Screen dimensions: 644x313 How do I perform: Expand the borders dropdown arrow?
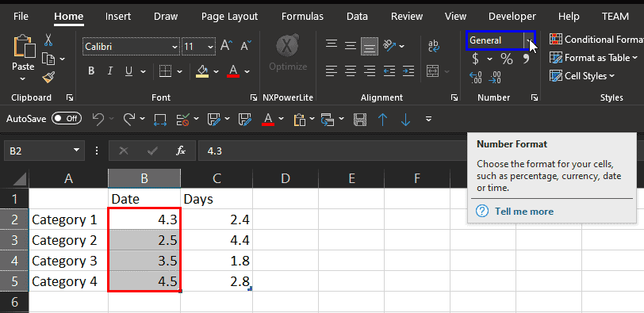[x=179, y=72]
